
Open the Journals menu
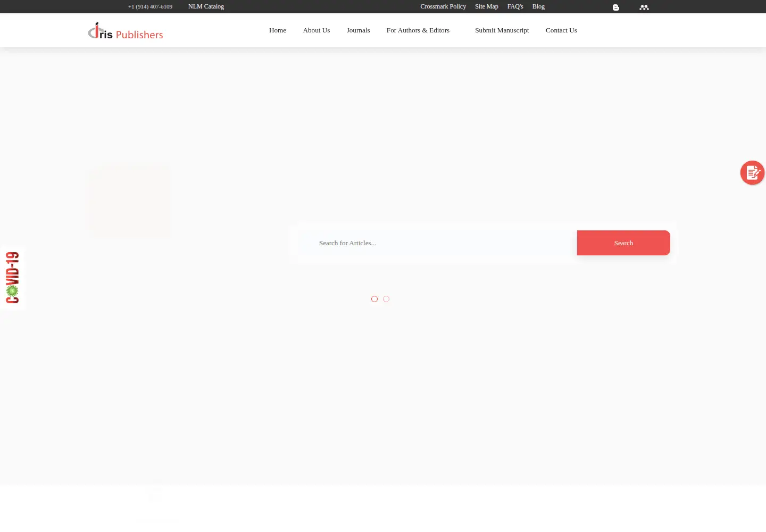click(x=358, y=30)
